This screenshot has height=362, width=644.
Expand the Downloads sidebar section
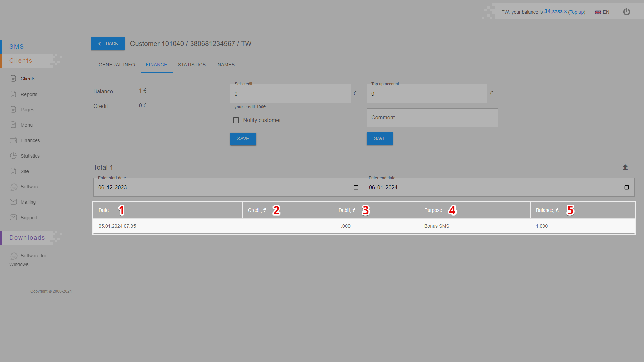[27, 238]
